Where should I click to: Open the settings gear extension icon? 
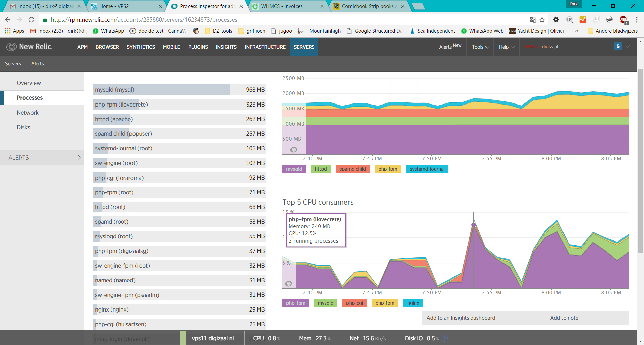click(556, 20)
